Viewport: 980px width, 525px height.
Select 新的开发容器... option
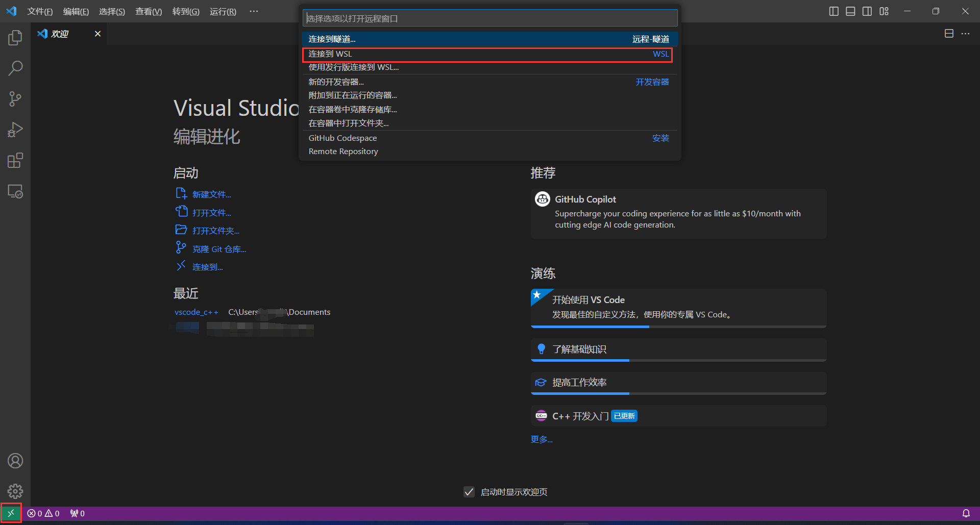[x=490, y=82]
